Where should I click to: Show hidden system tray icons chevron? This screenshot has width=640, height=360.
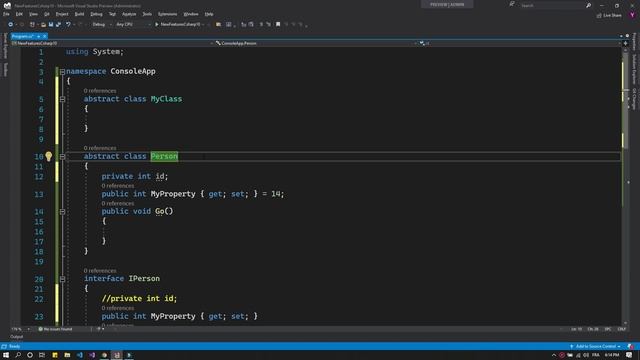coord(554,355)
